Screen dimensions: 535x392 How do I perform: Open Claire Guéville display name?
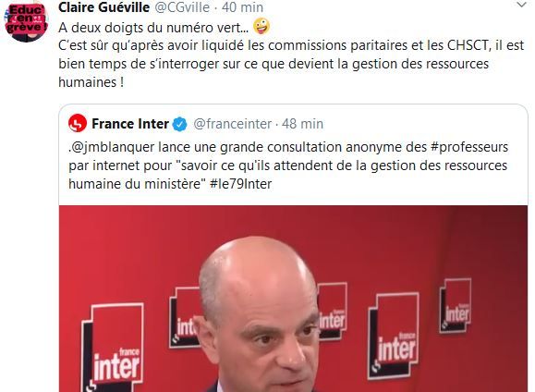tap(103, 6)
